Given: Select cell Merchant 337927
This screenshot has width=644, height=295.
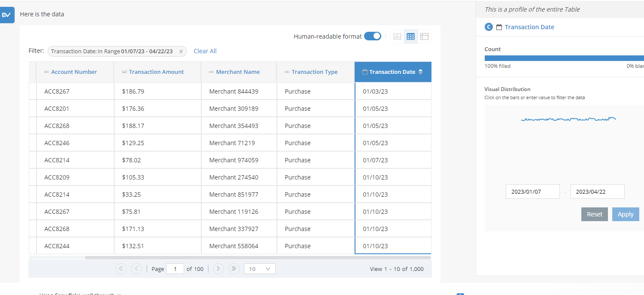Looking at the screenshot, I should tap(239, 229).
